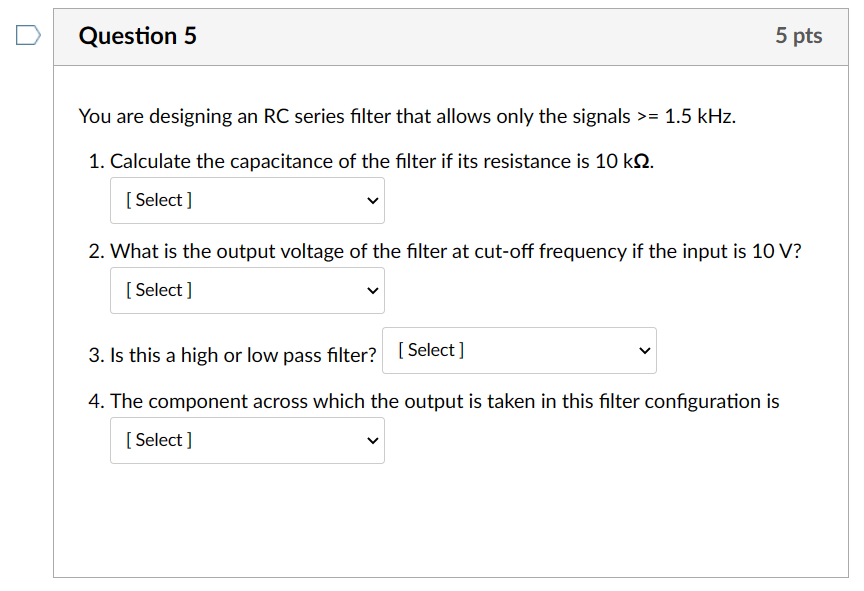Click the chevron on the capacitance dropdown

(x=373, y=200)
